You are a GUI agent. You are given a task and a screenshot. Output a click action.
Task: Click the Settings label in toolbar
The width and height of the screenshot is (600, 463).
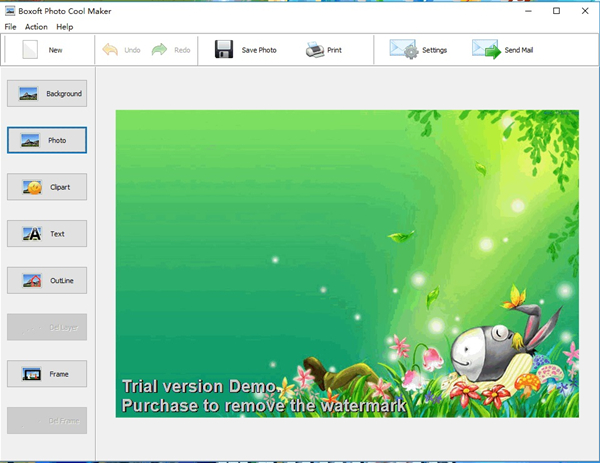(x=435, y=50)
